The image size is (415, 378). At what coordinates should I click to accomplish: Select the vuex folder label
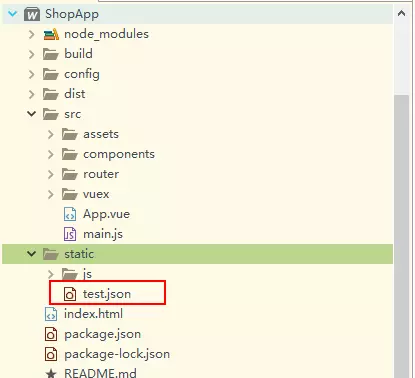tap(96, 194)
